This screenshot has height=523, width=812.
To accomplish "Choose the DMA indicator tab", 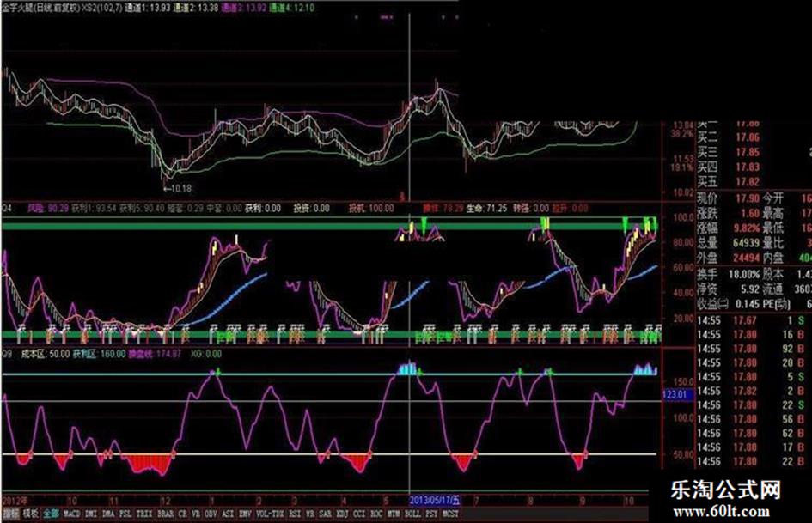I will (107, 514).
